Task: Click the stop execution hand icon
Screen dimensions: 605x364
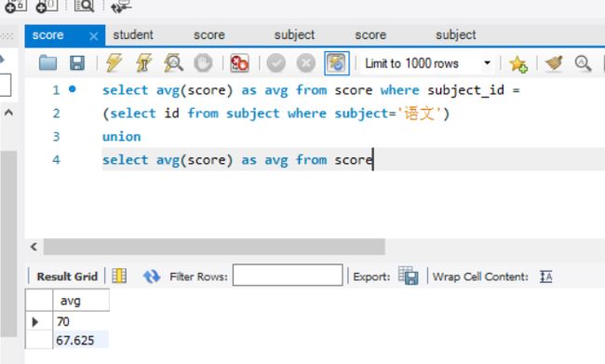Action: (203, 63)
